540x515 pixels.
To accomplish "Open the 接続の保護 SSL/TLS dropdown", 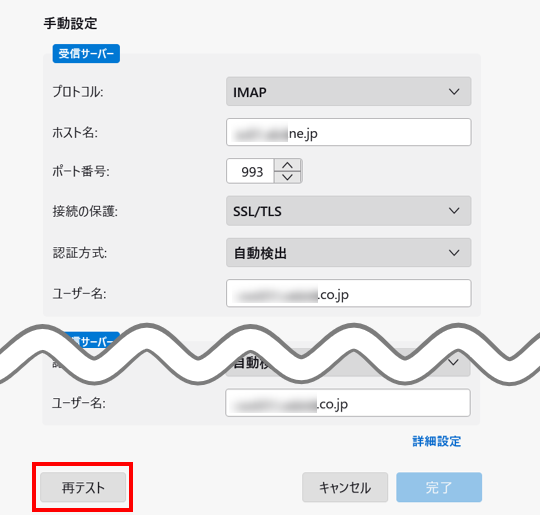I will click(349, 211).
